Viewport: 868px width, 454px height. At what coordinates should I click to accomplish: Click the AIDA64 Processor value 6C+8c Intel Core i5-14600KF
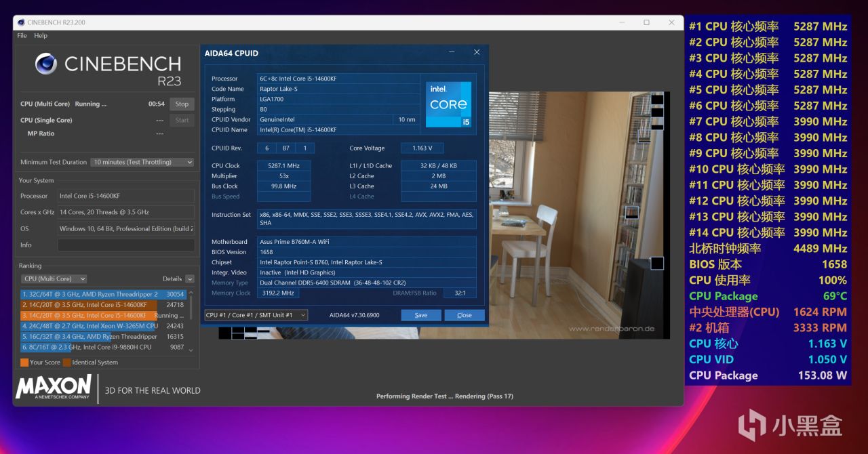click(x=338, y=79)
